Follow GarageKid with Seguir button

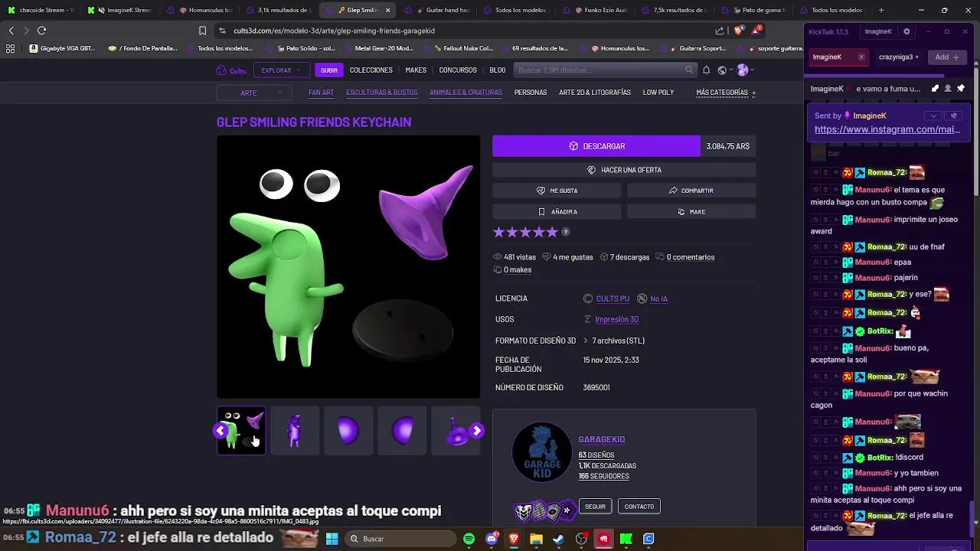pyautogui.click(x=595, y=507)
